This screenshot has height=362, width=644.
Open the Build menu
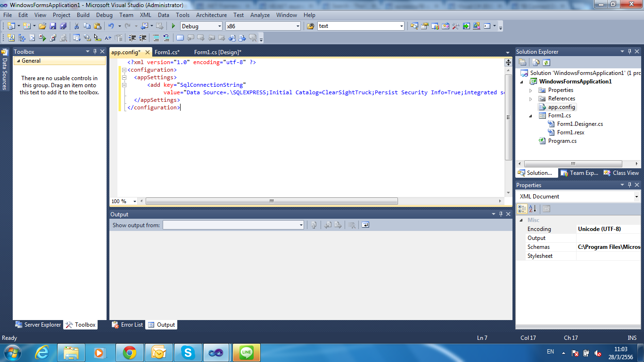click(83, 15)
